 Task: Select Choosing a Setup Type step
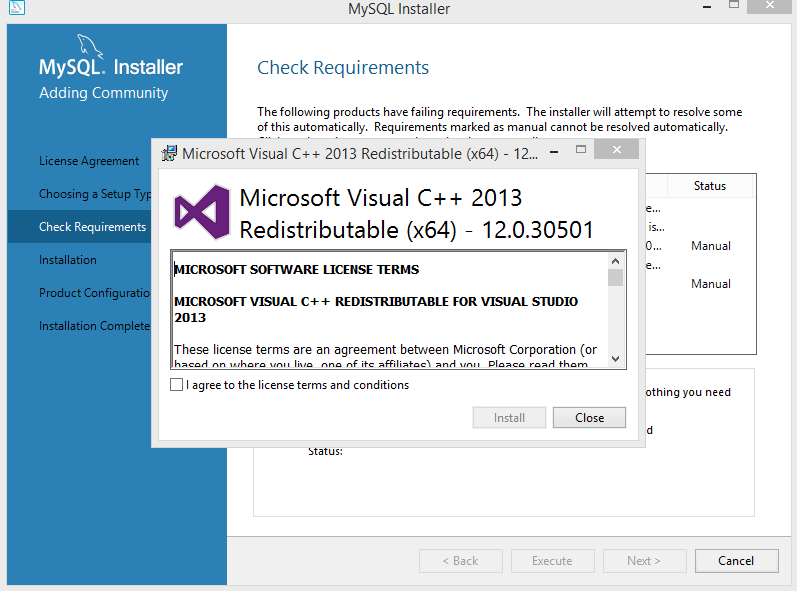pyautogui.click(x=95, y=194)
